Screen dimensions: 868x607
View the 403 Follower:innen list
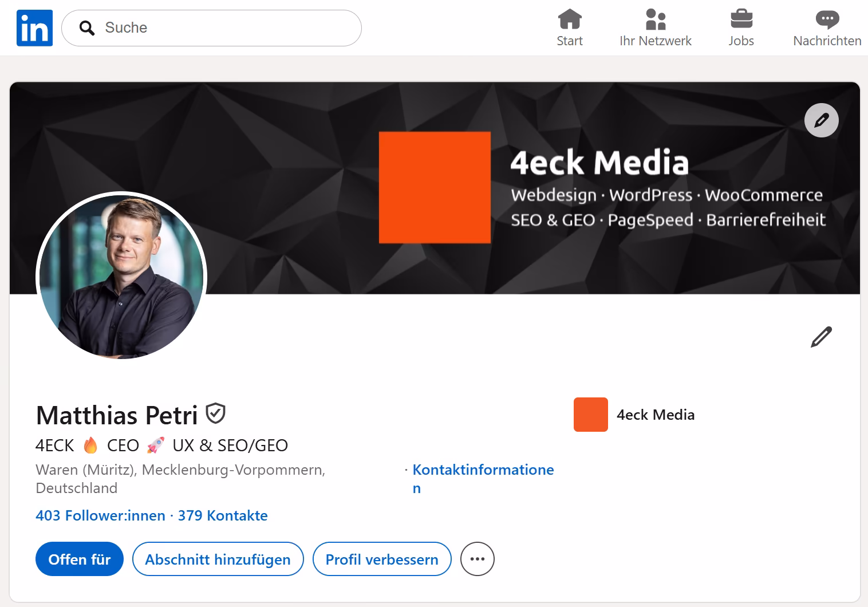click(x=100, y=515)
